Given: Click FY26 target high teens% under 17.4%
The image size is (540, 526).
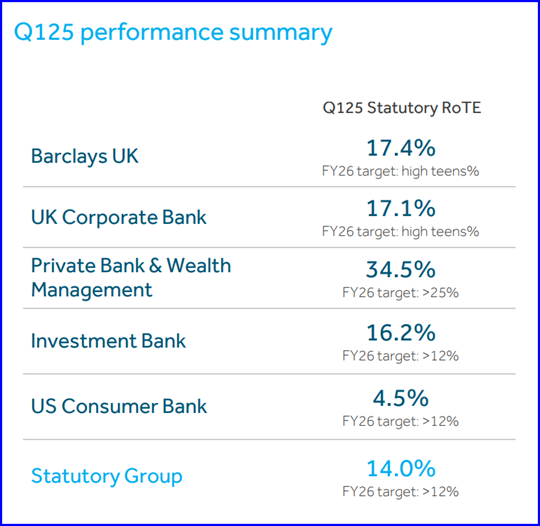Looking at the screenshot, I should (x=401, y=171).
